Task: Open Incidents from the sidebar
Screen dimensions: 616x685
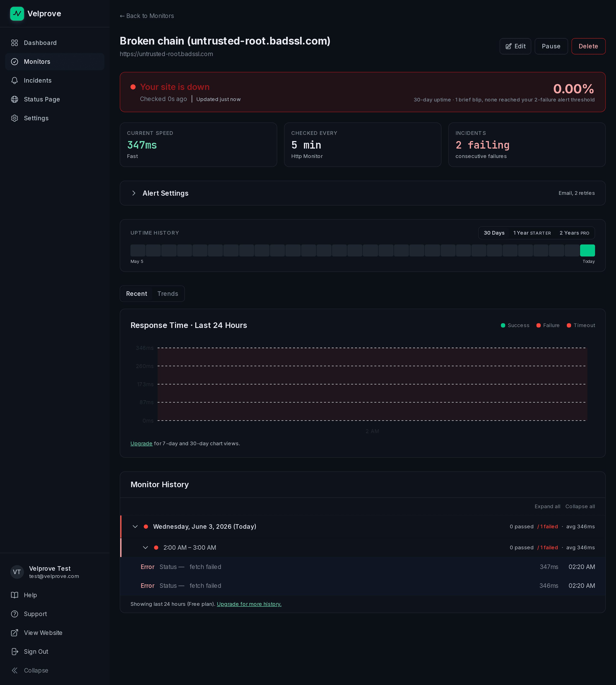Action: click(x=55, y=80)
